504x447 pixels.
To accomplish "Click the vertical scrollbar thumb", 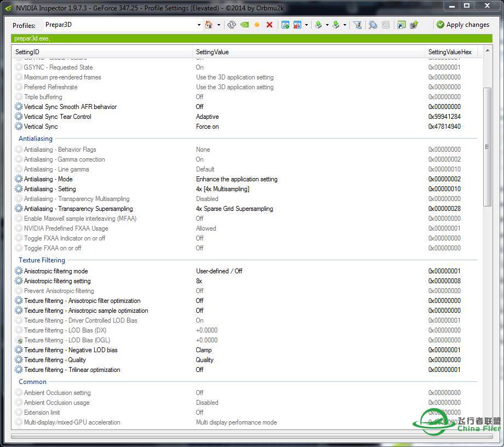I will point(487,146).
